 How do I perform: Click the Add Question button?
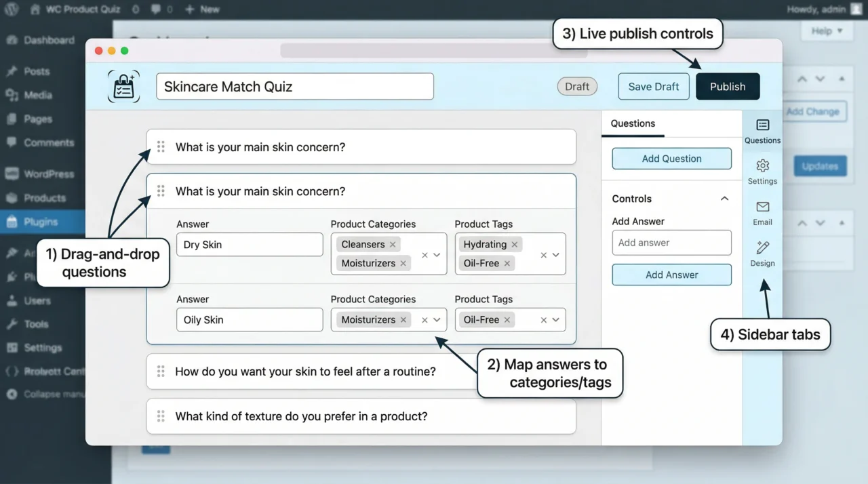[671, 159]
